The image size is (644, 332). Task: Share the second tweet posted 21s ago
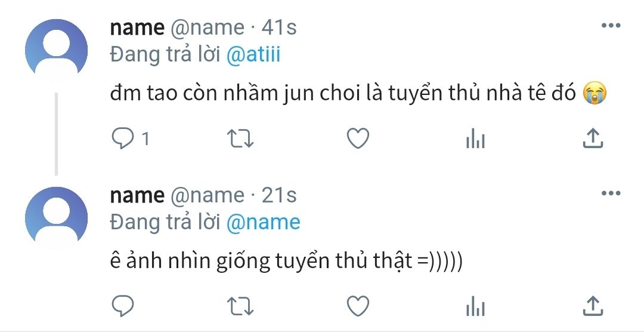pos(592,306)
